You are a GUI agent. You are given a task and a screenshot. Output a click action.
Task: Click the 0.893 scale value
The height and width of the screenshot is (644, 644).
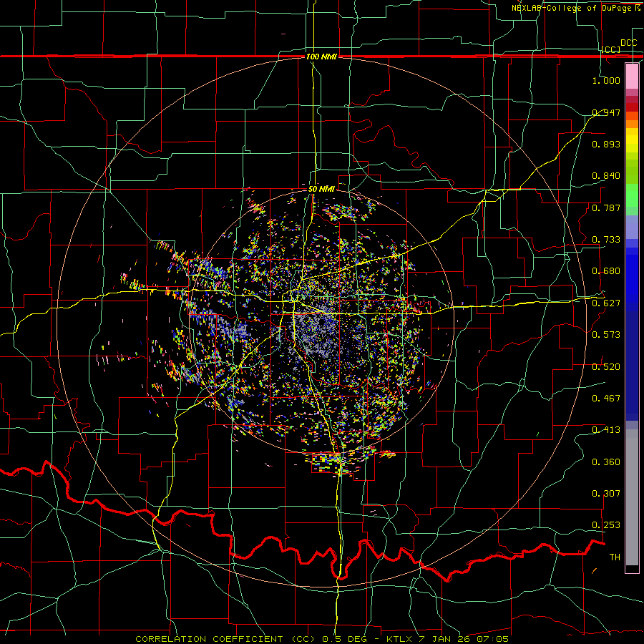(606, 144)
